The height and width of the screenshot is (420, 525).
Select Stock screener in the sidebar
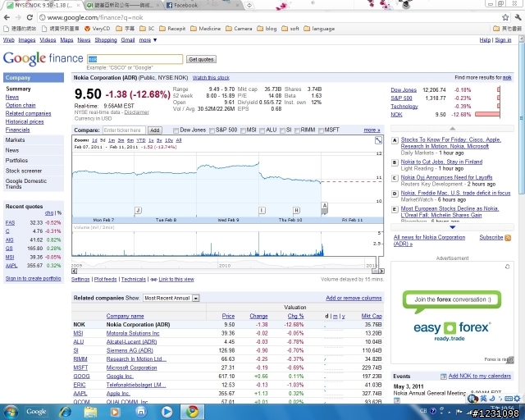tap(34, 171)
